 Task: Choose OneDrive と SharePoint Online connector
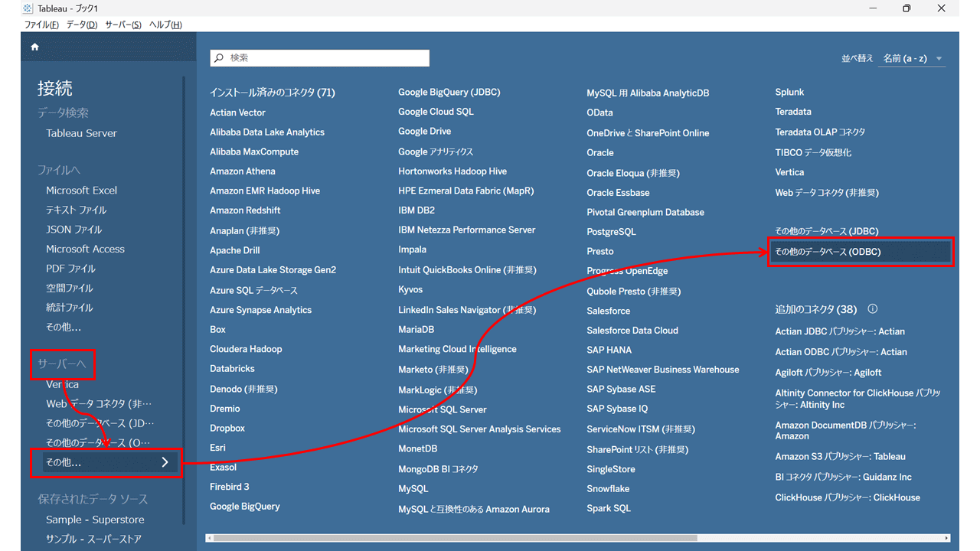648,133
